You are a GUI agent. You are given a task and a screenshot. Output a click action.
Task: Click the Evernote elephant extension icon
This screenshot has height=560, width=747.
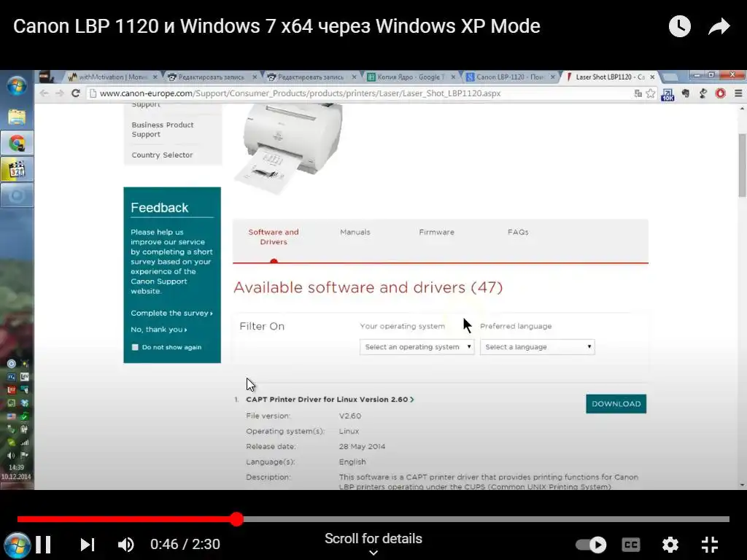[x=685, y=94]
